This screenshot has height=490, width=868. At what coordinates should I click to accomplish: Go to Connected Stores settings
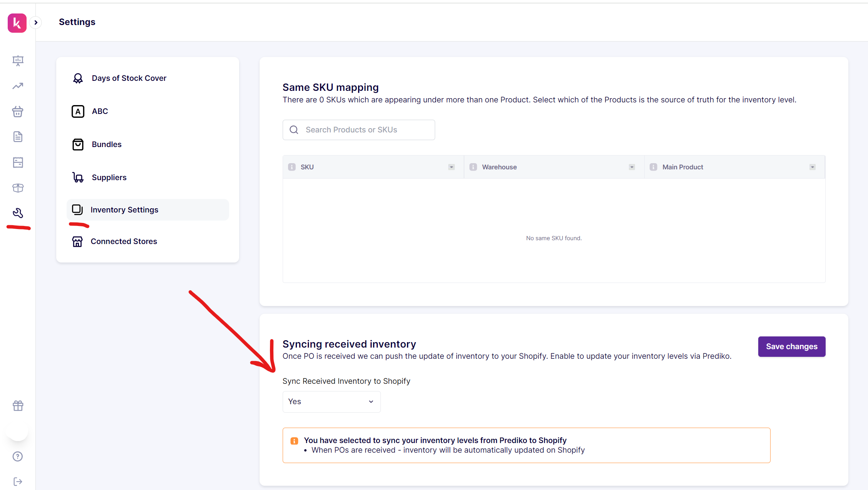(x=124, y=241)
